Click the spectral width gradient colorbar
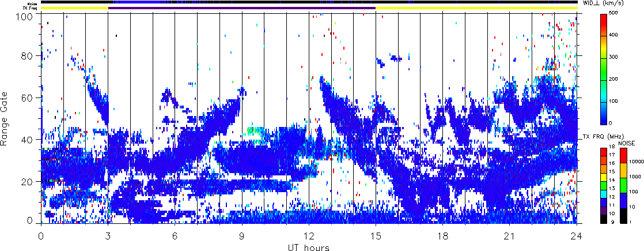This screenshot has width=644, height=251. click(603, 69)
